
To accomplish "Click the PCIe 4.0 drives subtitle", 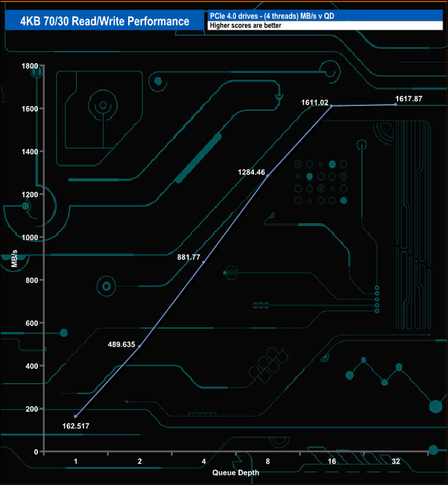I will (272, 16).
